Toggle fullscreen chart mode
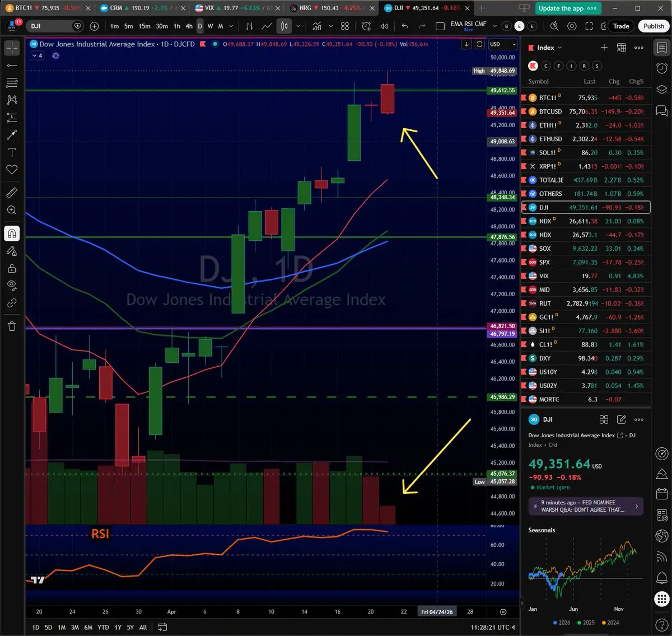The height and width of the screenshot is (636, 672). 589,26
